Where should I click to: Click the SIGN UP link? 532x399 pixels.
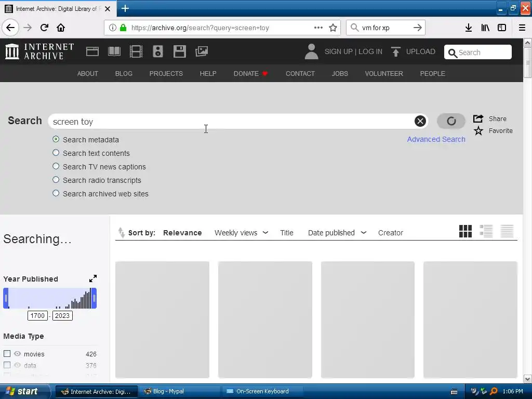tap(339, 51)
